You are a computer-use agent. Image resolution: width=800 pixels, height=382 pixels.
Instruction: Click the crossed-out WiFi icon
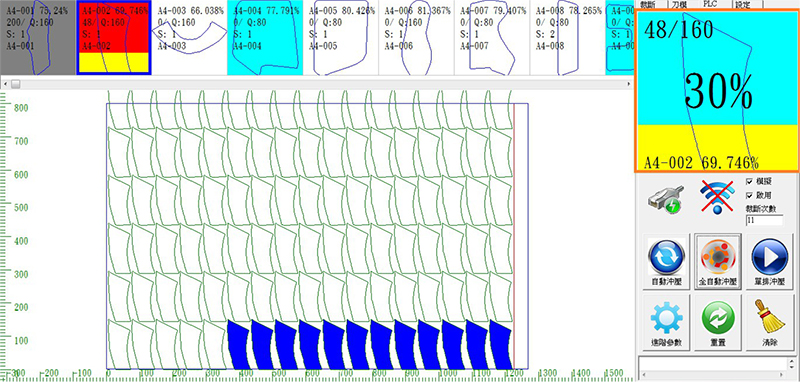click(x=717, y=197)
